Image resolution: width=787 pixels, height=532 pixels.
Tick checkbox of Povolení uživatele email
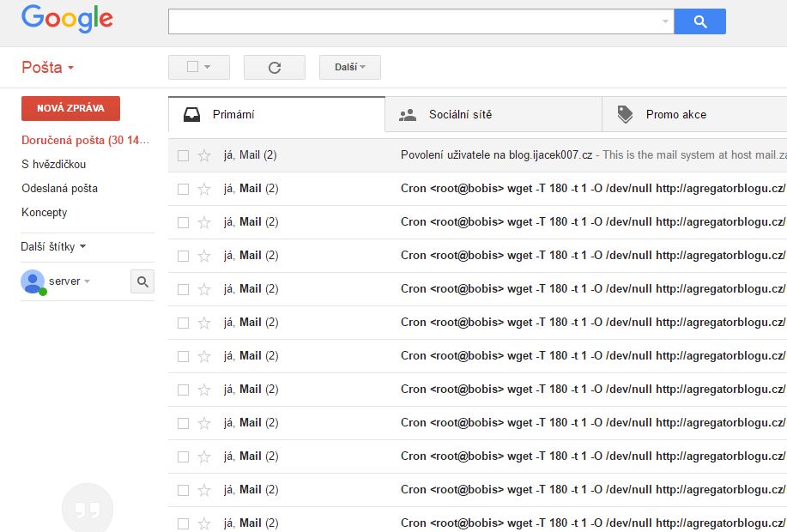(x=183, y=155)
